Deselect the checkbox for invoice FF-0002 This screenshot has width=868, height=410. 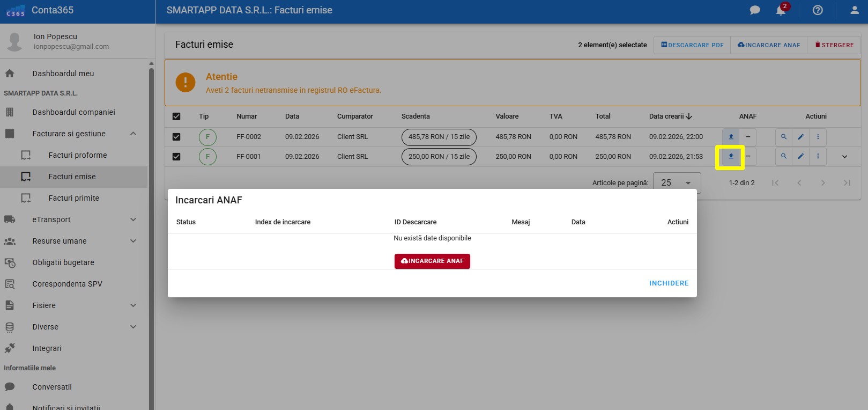coord(176,137)
